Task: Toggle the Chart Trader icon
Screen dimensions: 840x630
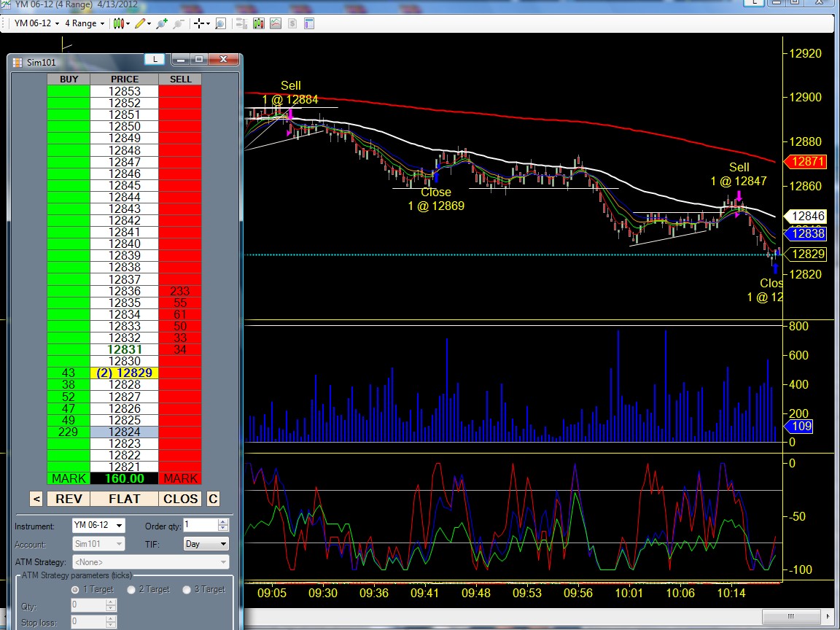Action: (x=241, y=23)
